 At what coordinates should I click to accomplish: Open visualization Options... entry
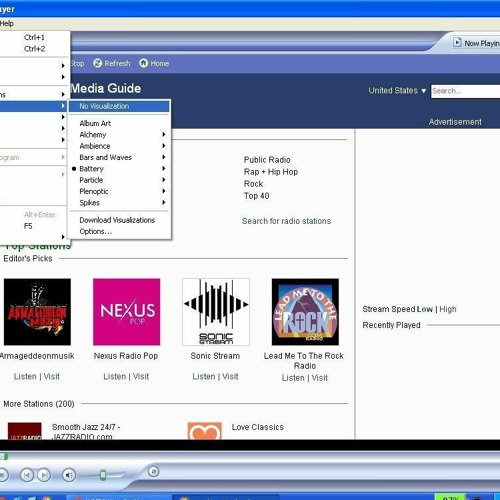click(120, 231)
